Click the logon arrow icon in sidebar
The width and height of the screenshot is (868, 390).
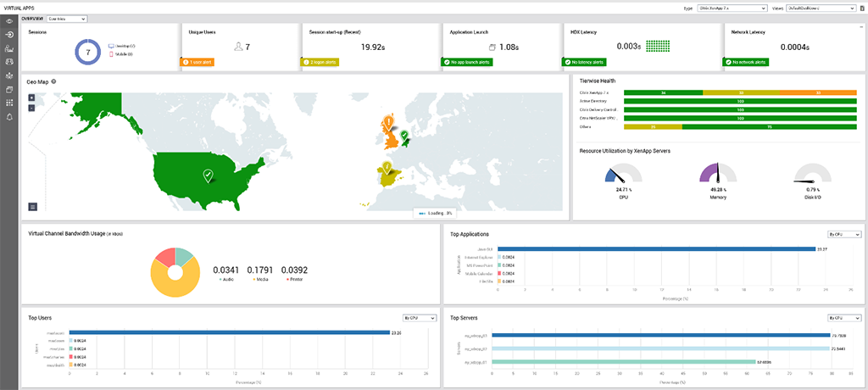pos(9,35)
